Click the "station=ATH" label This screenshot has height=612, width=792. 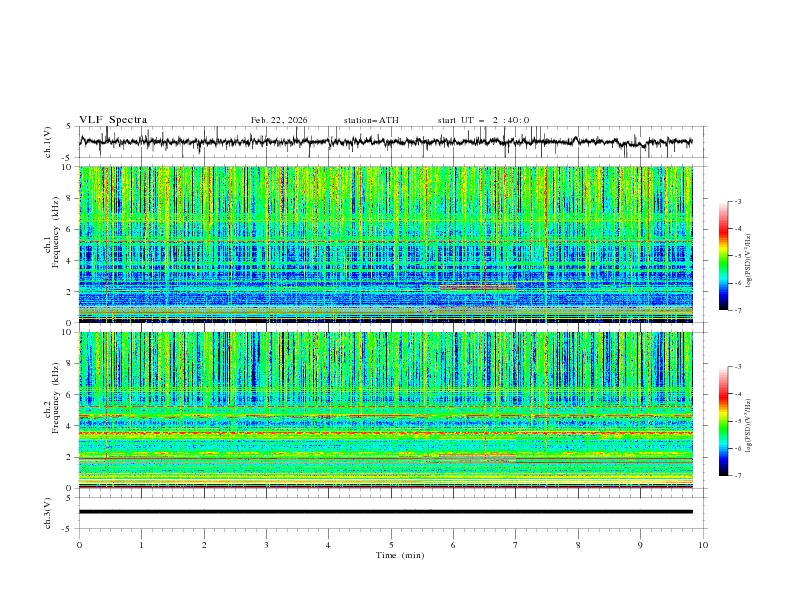[x=371, y=120]
